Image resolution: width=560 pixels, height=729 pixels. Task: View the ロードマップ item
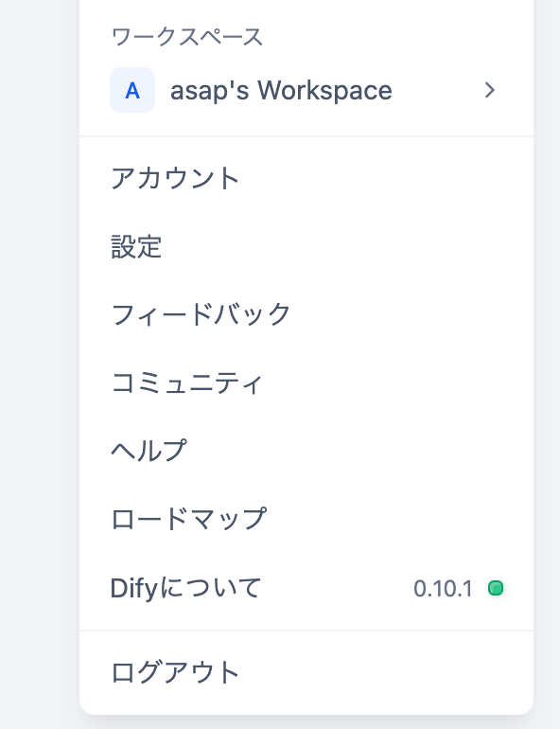click(x=188, y=519)
